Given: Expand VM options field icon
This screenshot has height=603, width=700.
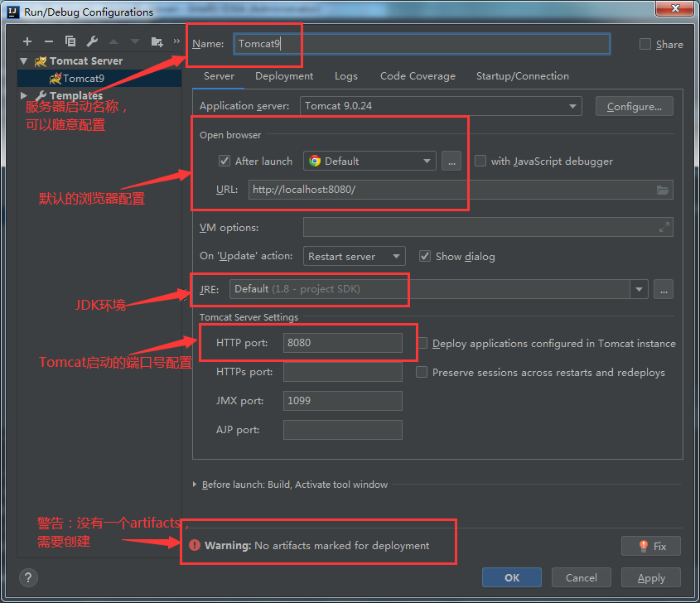Looking at the screenshot, I should click(x=664, y=227).
